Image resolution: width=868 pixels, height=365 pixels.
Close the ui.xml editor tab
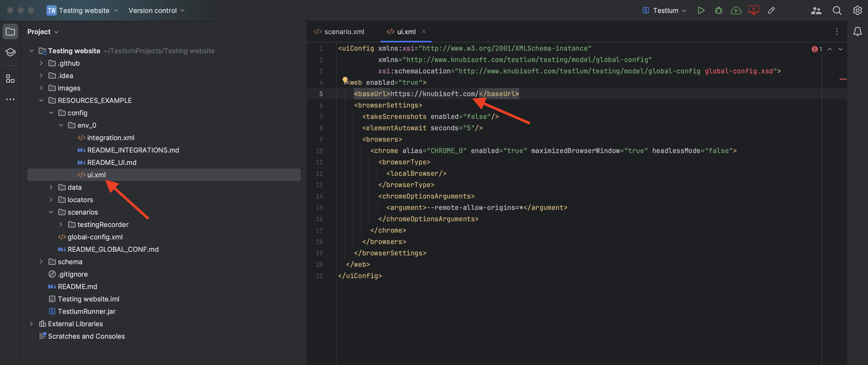coord(424,32)
